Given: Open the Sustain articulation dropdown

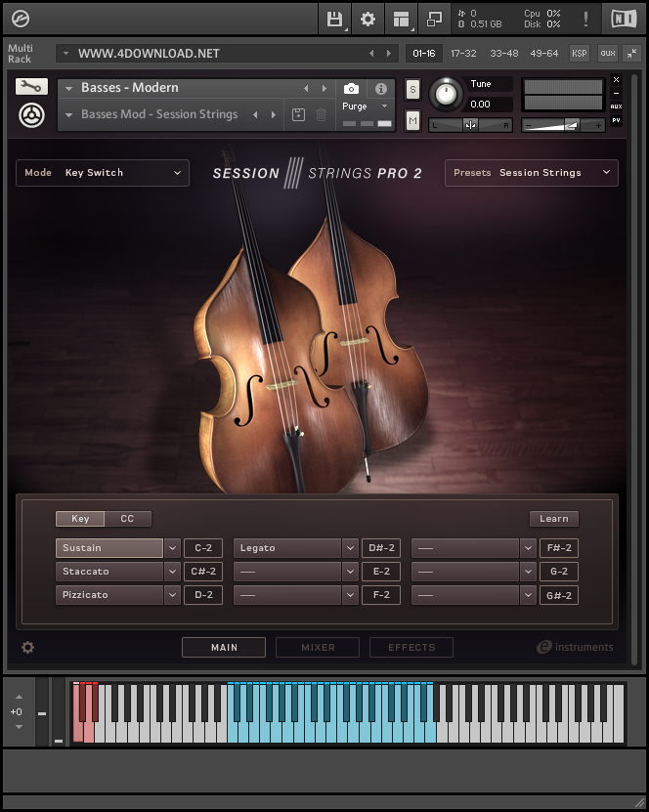Looking at the screenshot, I should [x=172, y=548].
